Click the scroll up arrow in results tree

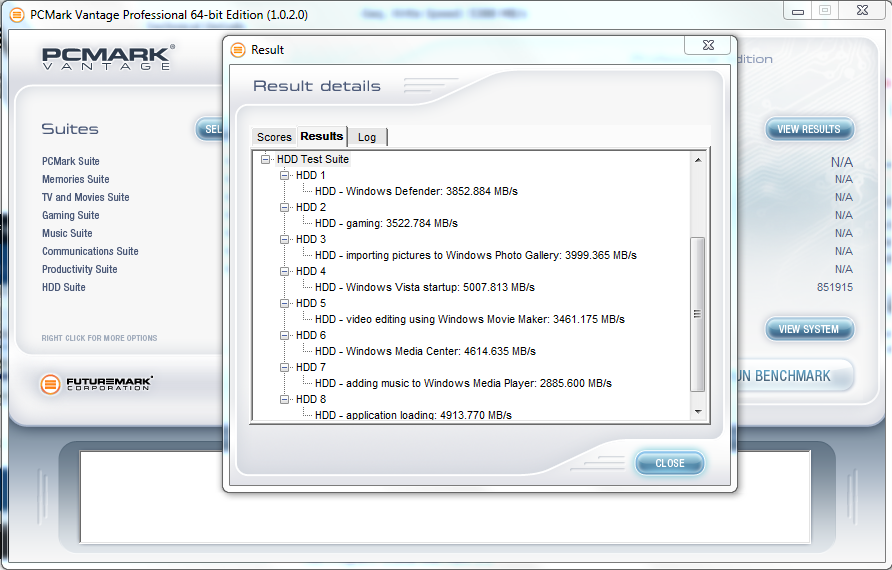(698, 160)
